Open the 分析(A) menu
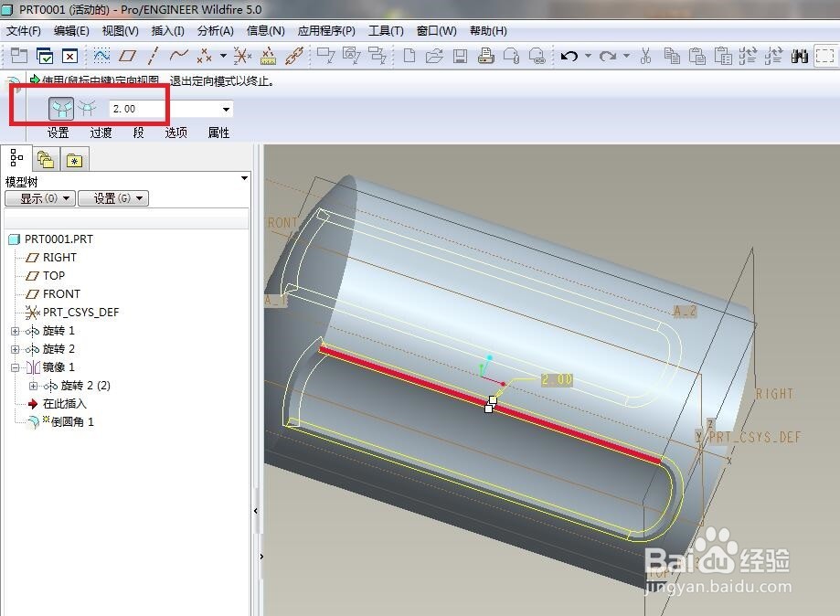This screenshot has width=840, height=616. click(x=216, y=30)
